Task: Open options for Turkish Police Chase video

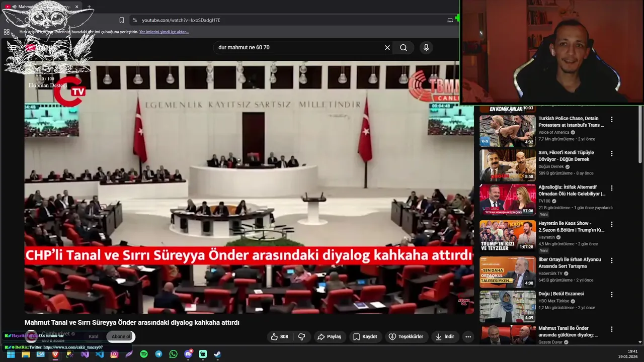Action: click(x=612, y=120)
